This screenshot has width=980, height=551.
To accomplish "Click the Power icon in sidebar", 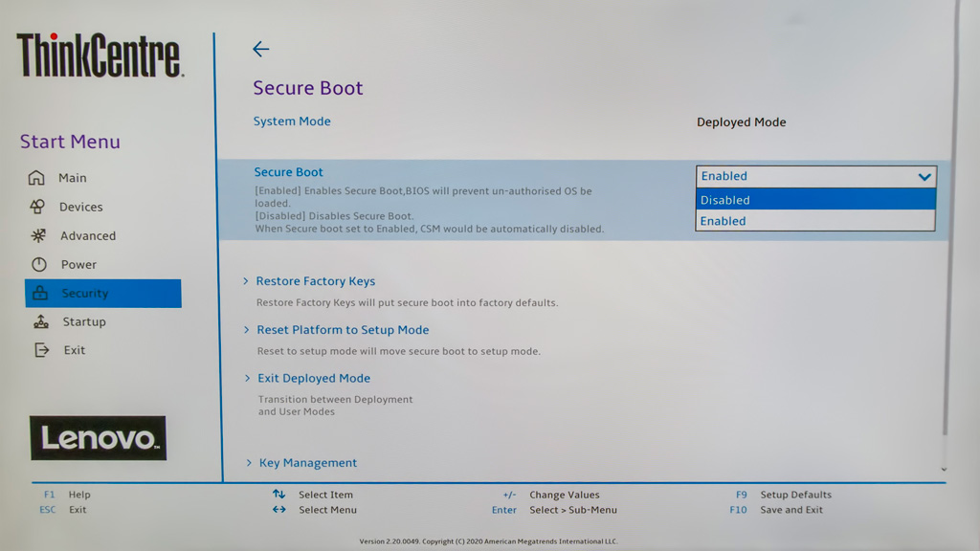I will [38, 264].
